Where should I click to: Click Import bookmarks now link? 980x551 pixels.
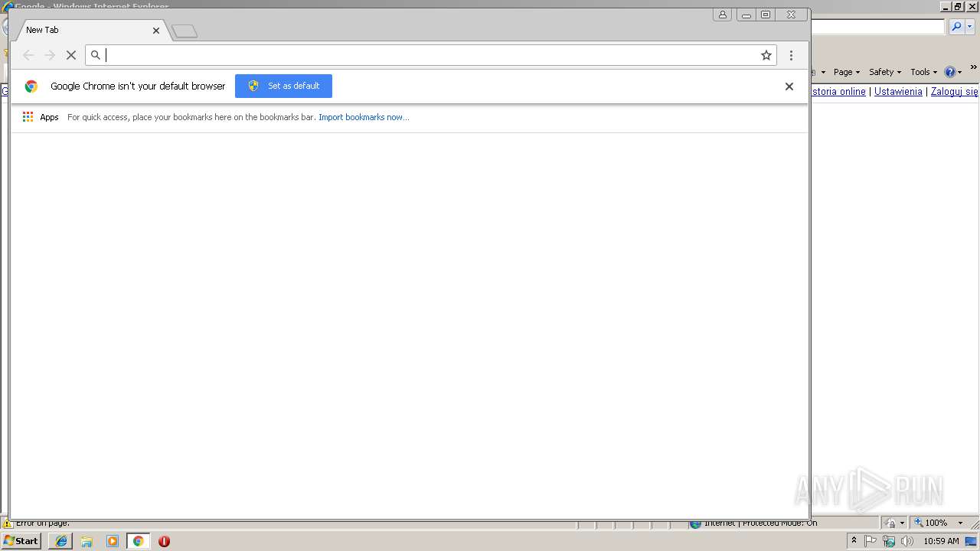(x=364, y=117)
